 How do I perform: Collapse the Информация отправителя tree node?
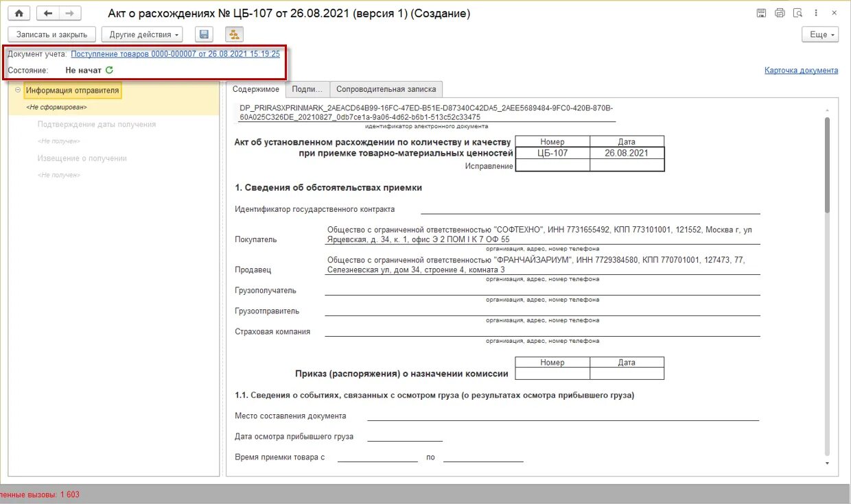17,90
